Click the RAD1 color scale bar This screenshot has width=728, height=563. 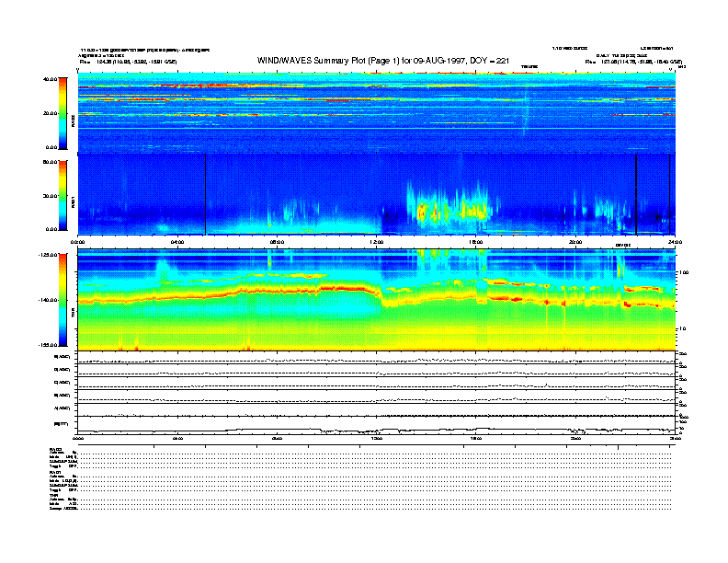point(63,195)
